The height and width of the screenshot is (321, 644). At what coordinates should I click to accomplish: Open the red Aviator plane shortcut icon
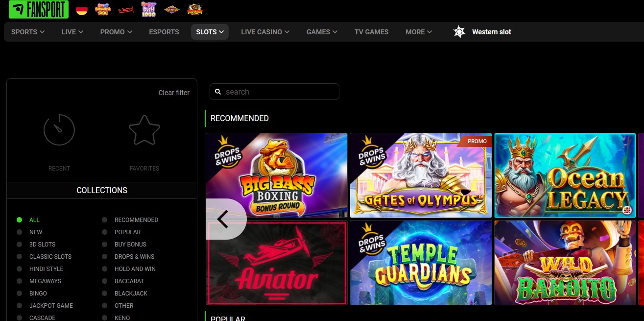pyautogui.click(x=126, y=9)
